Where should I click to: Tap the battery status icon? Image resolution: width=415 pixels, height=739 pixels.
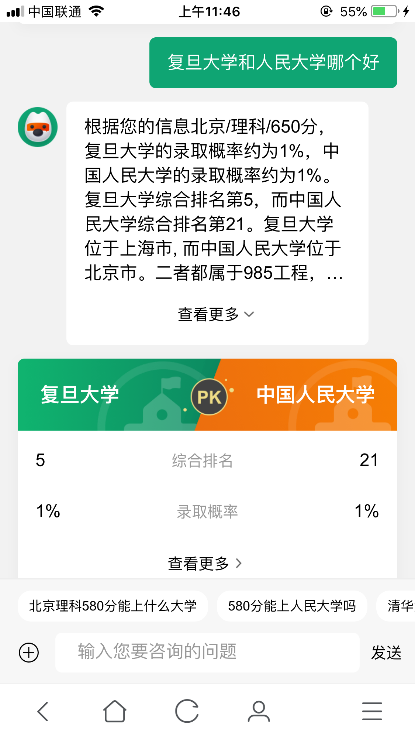coord(384,11)
